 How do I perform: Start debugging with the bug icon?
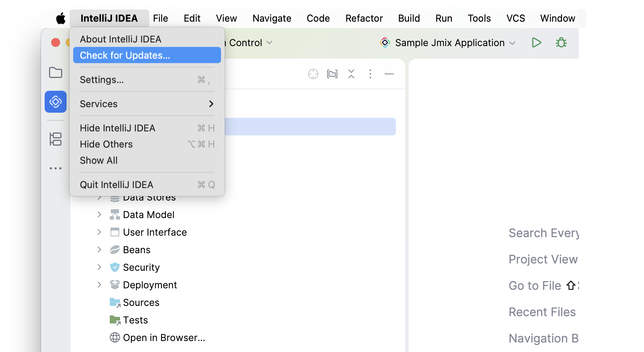561,43
